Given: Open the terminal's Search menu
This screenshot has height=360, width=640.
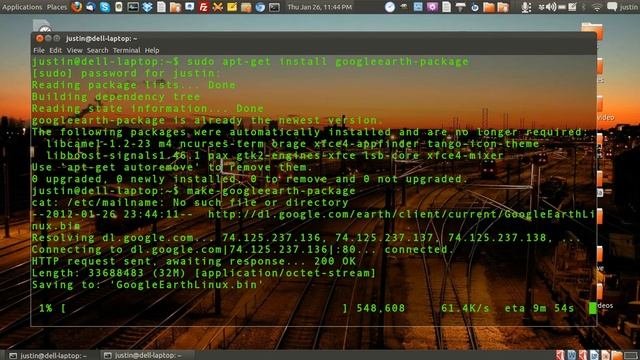Looking at the screenshot, I should 98,50.
